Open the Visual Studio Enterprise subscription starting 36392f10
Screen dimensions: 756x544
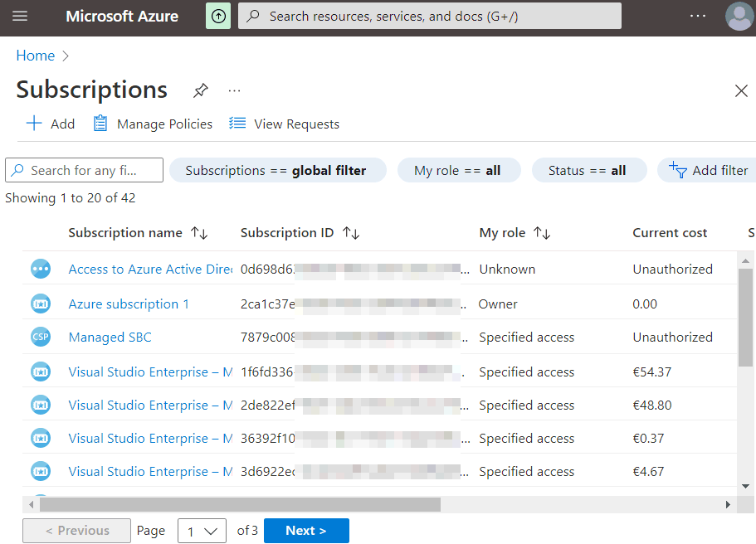pyautogui.click(x=150, y=439)
